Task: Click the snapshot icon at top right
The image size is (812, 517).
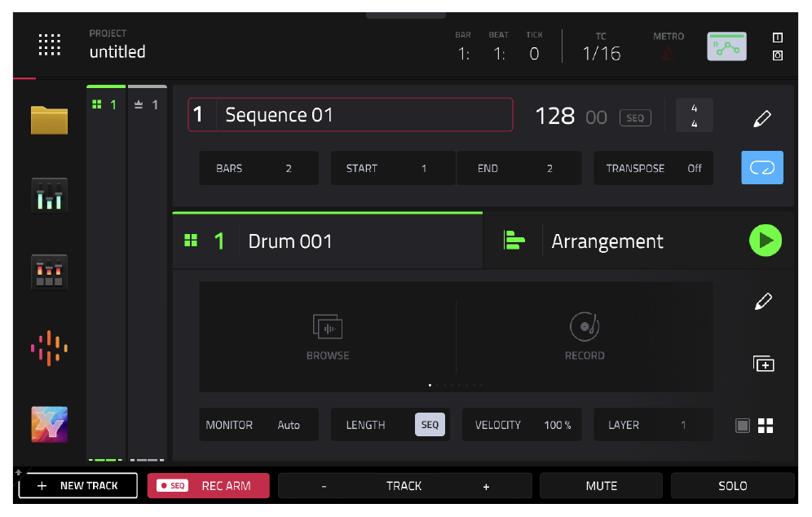Action: pos(777,55)
